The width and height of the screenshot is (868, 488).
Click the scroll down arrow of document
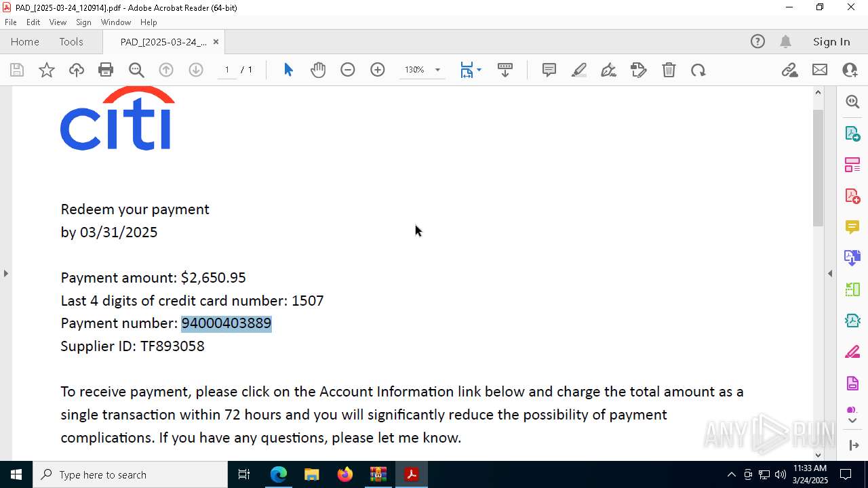point(818,454)
